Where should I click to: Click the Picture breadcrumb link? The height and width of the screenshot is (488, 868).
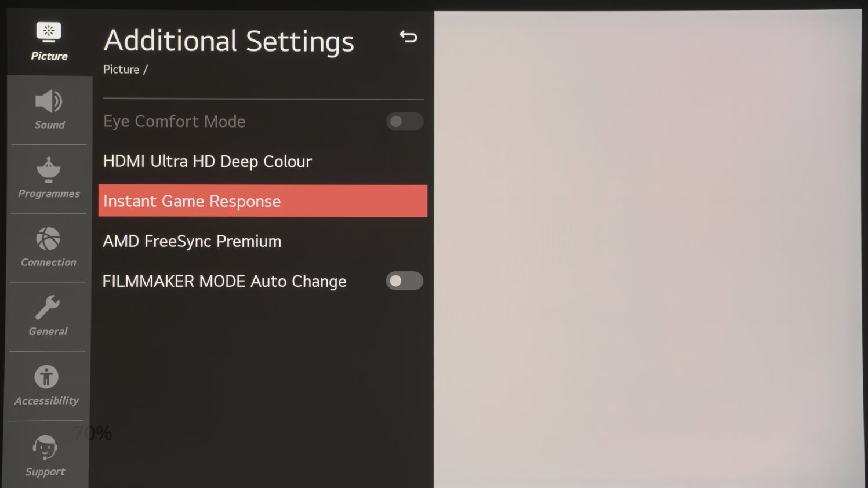(121, 70)
